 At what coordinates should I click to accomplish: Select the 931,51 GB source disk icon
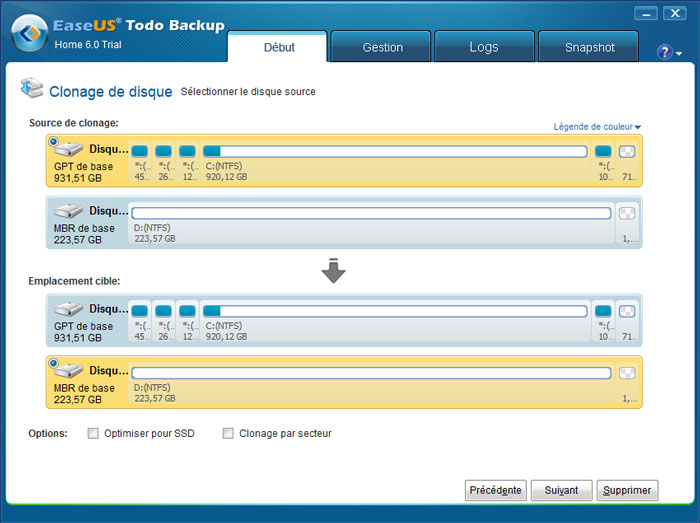[68, 149]
